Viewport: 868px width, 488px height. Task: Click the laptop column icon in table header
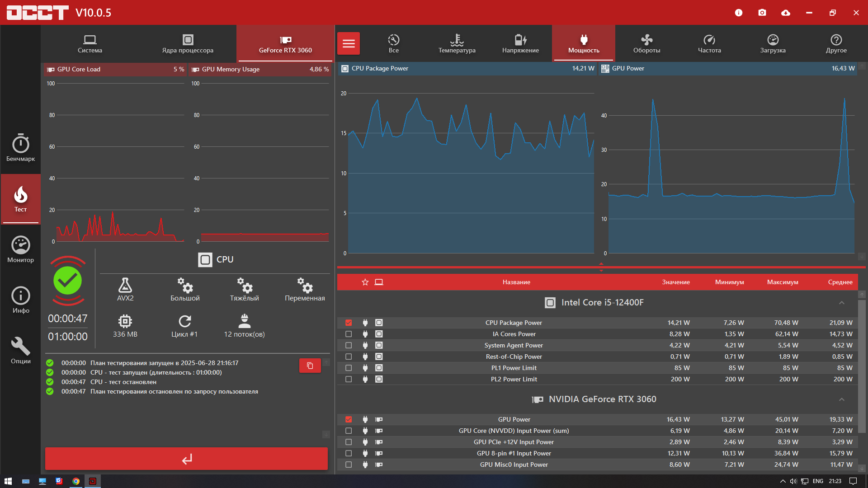pyautogui.click(x=379, y=282)
